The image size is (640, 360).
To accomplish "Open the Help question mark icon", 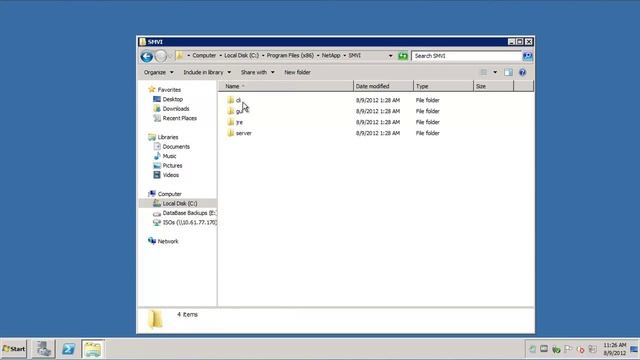I will (x=522, y=72).
